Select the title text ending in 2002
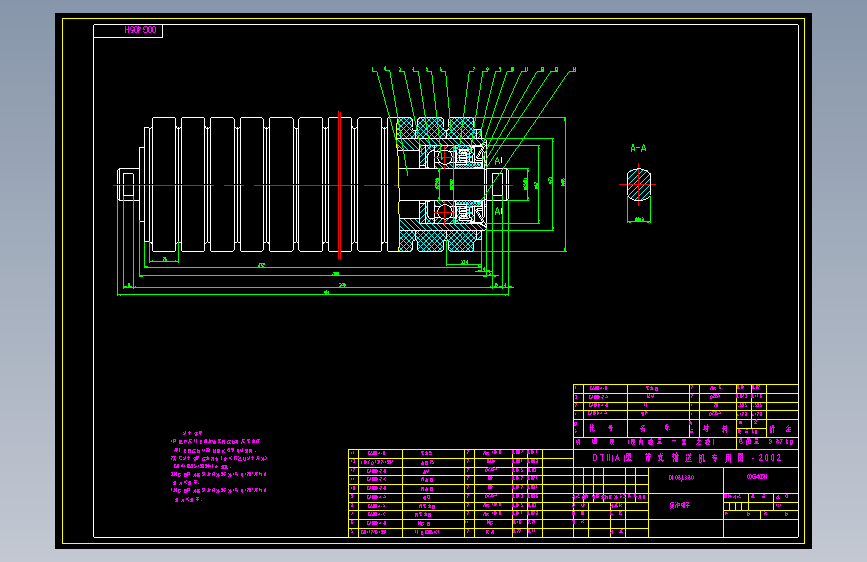 pos(687,458)
